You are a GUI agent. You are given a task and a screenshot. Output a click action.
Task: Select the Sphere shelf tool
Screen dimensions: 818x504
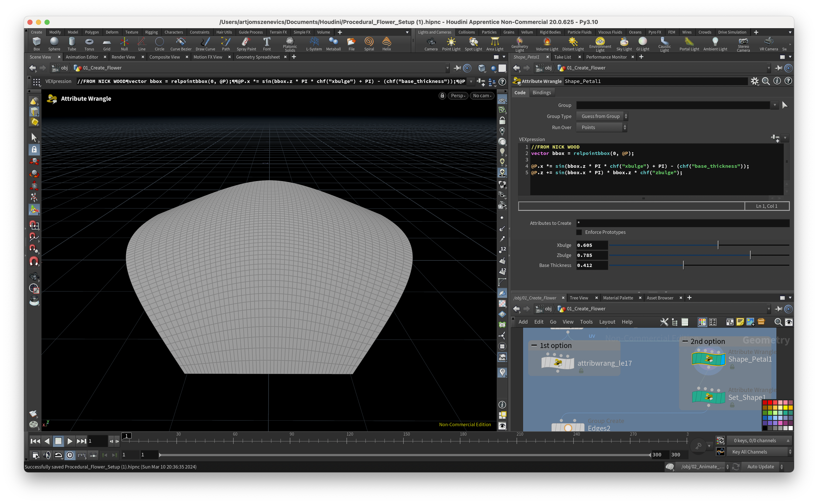[54, 44]
